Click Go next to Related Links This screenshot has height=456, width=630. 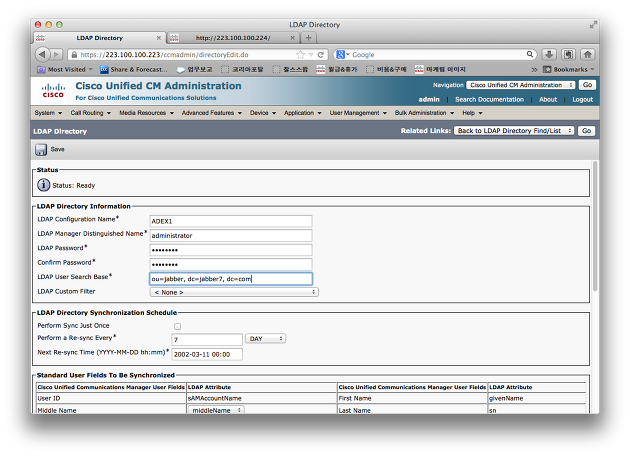587,131
